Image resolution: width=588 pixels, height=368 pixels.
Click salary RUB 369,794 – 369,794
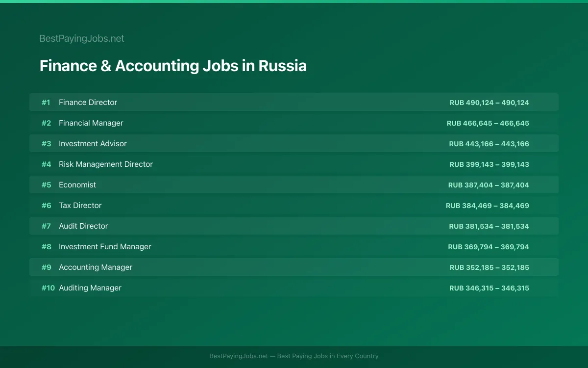(x=489, y=247)
